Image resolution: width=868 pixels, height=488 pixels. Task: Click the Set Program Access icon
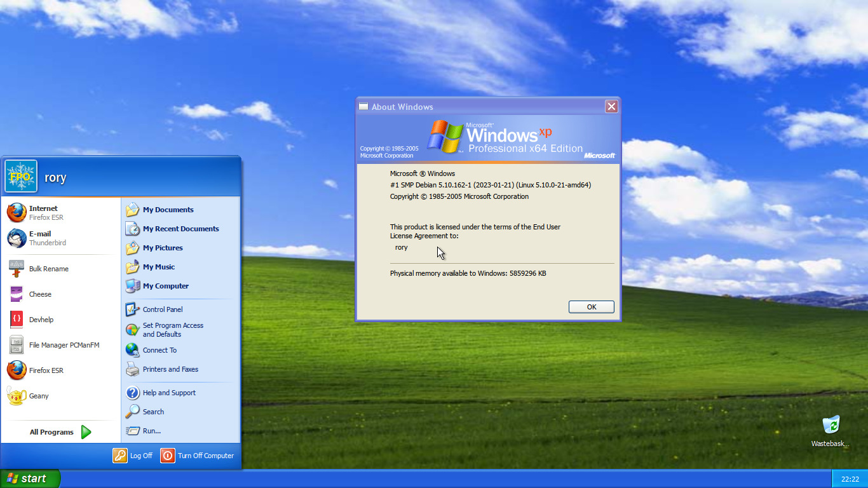click(x=132, y=330)
